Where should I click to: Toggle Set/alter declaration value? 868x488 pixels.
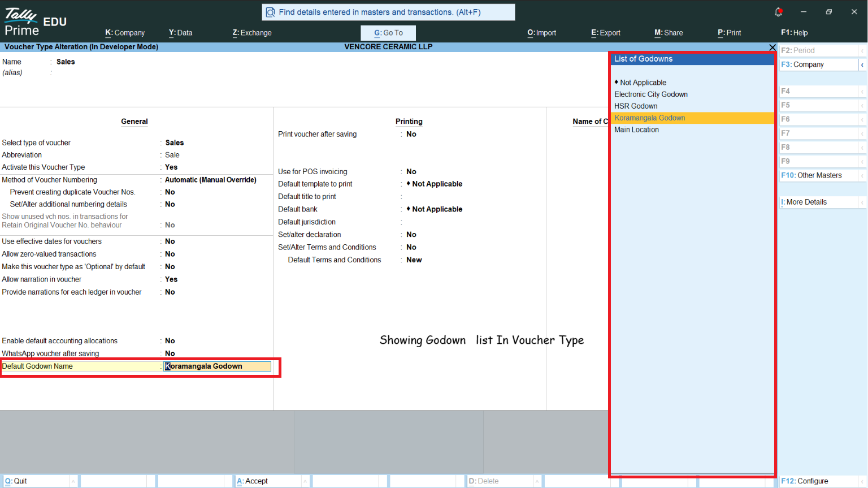pos(411,235)
